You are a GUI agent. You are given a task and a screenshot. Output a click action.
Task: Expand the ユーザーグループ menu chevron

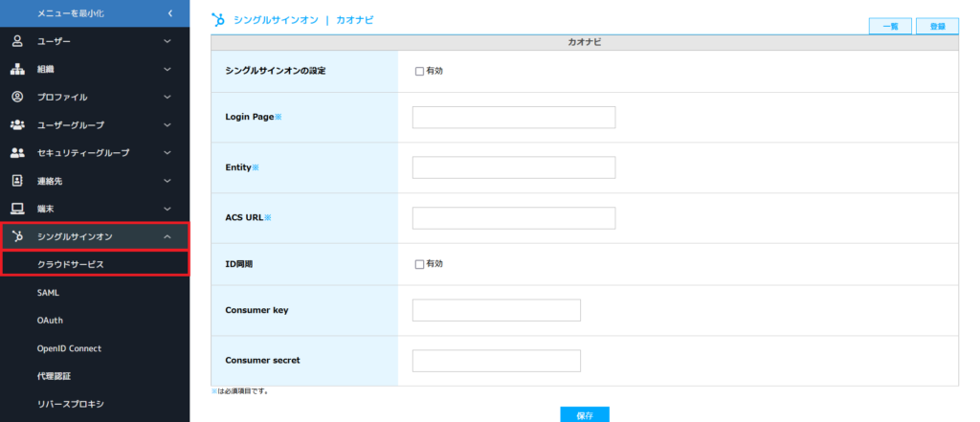click(167, 125)
